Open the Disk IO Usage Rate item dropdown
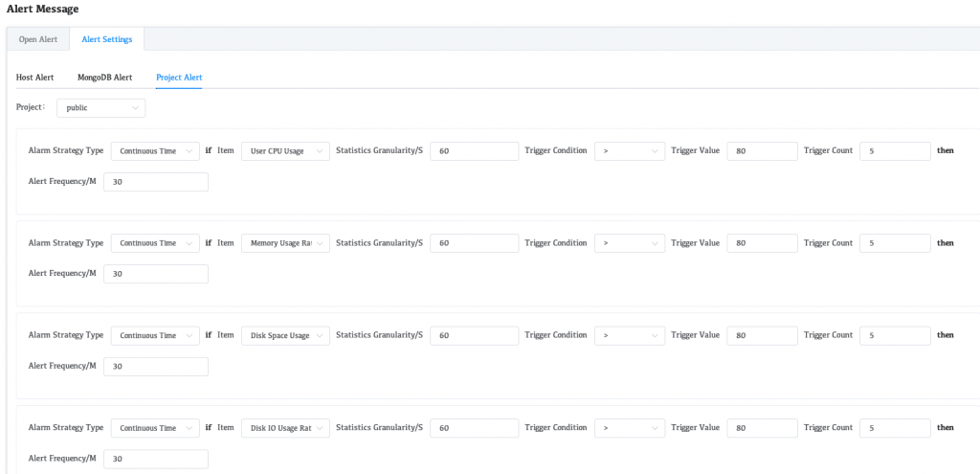 point(285,428)
